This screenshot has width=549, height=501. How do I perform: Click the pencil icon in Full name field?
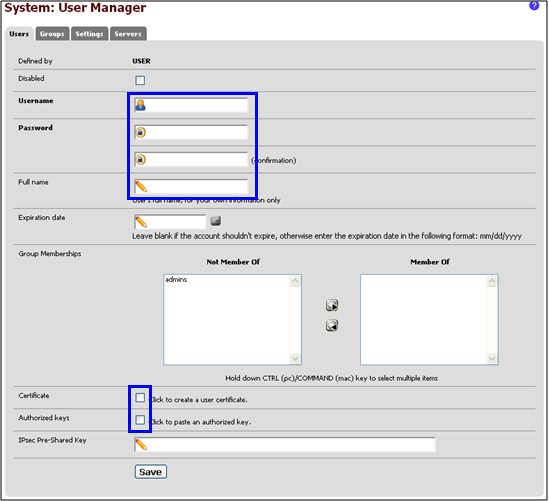click(141, 187)
